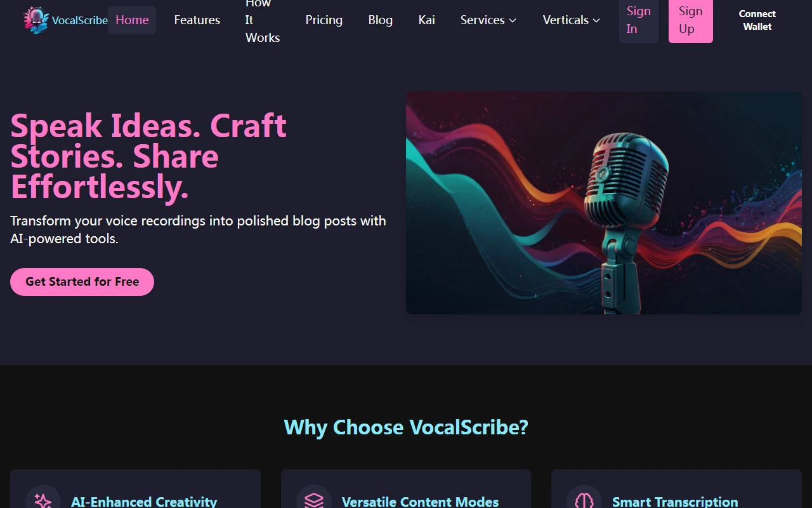The height and width of the screenshot is (508, 812).
Task: Click the microphone hero image
Action: [604, 202]
